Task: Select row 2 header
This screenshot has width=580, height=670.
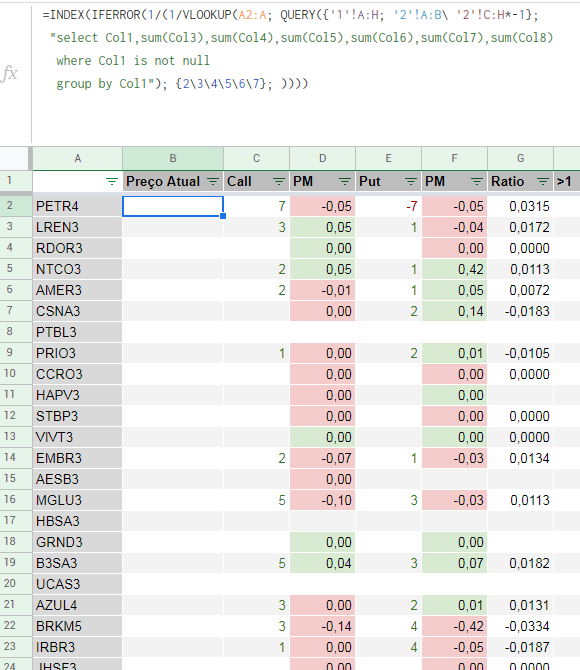Action: (x=16, y=206)
